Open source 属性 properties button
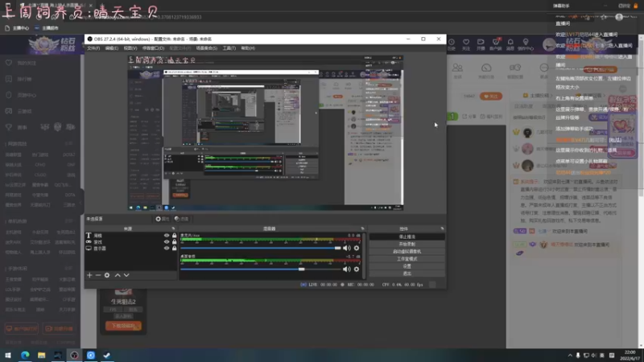Screen dimensions: 644x362 click(163, 219)
